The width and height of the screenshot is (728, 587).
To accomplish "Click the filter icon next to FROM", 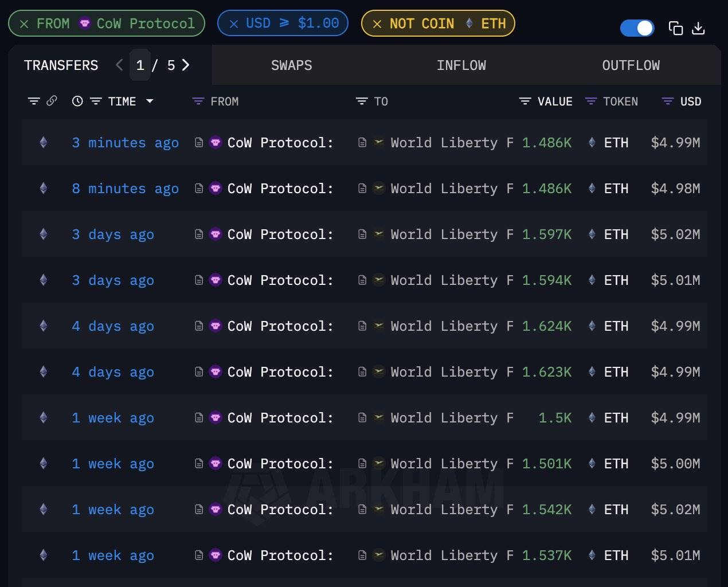I will coord(198,101).
